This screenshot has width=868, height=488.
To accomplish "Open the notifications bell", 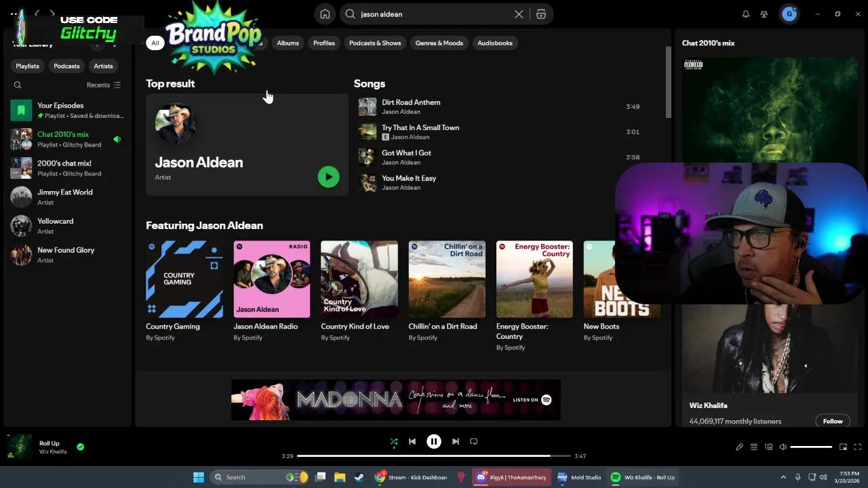I will click(746, 14).
